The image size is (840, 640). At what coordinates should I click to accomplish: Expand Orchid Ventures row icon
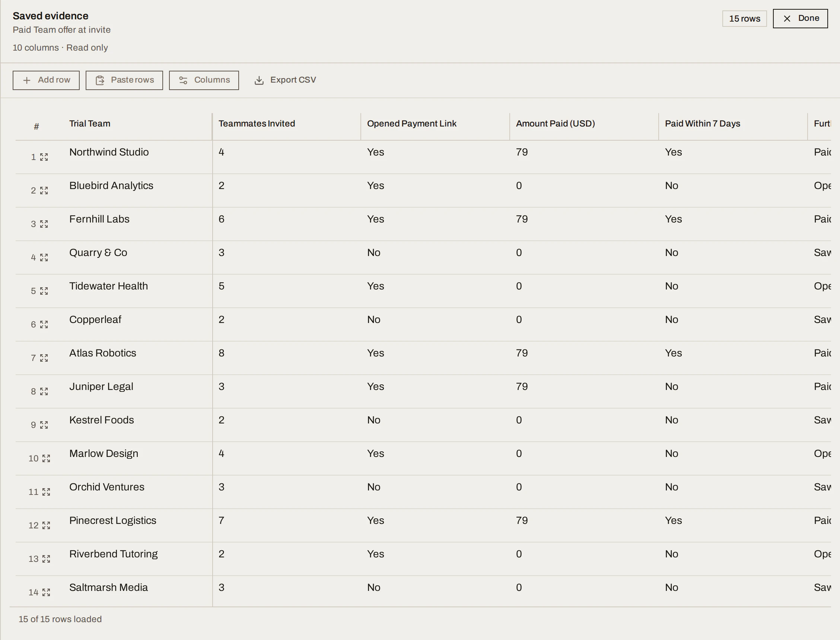46,492
